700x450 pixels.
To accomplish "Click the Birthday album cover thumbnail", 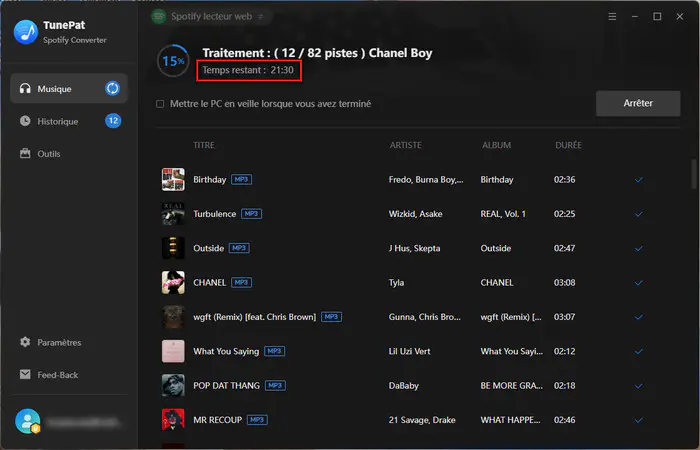I will click(x=173, y=179).
